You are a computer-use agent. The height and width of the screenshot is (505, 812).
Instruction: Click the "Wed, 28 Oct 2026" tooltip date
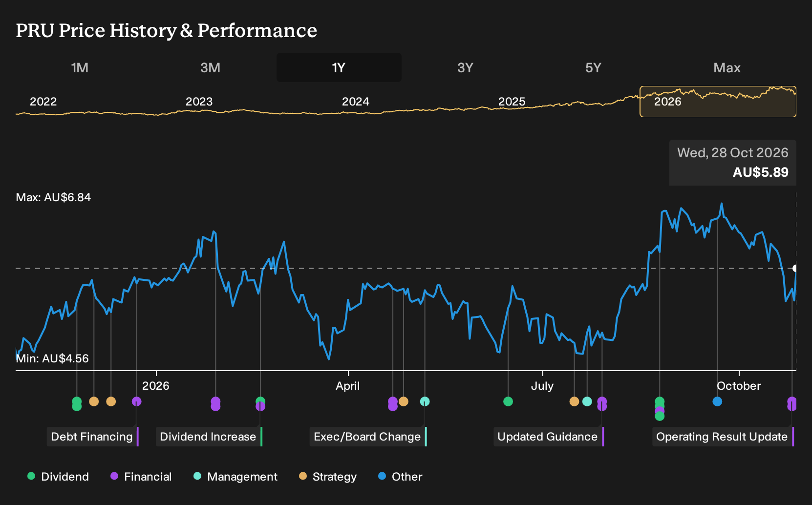tap(732, 153)
